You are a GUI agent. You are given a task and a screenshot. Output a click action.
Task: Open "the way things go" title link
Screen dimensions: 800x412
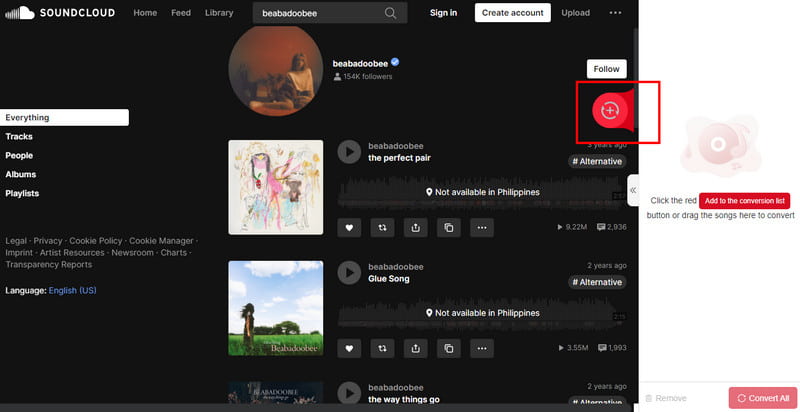404,399
